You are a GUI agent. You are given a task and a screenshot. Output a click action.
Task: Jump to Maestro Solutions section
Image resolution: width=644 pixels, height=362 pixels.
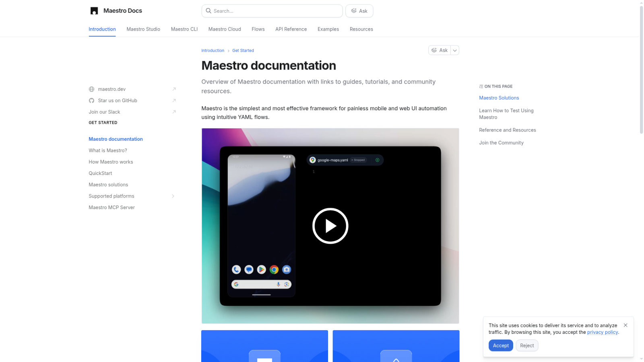click(x=499, y=98)
